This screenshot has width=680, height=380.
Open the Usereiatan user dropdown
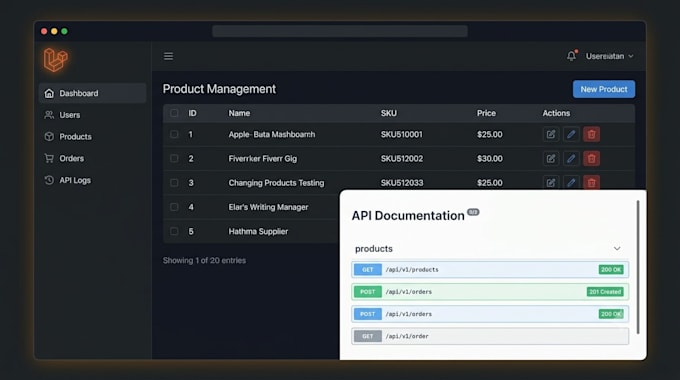(x=610, y=56)
